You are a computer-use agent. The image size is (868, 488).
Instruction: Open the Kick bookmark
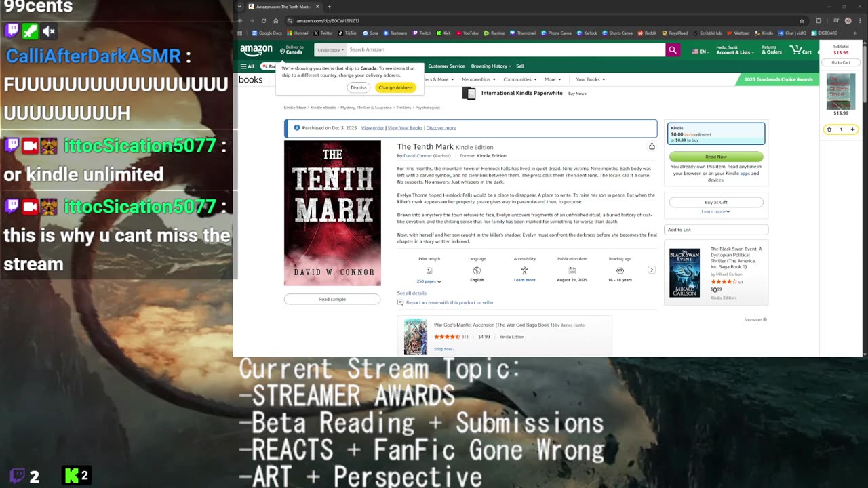443,33
